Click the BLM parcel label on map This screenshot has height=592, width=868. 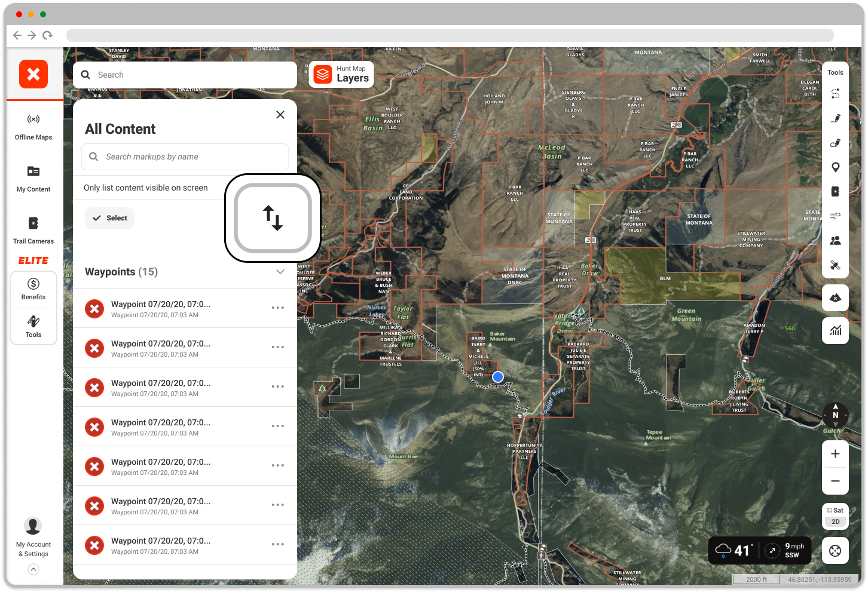665,278
